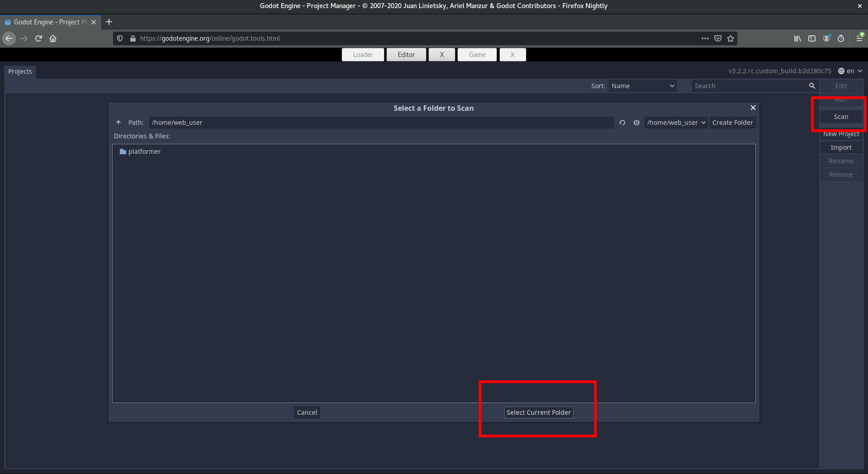Open Firefox Library icon
This screenshot has height=474, width=868.
click(x=797, y=38)
